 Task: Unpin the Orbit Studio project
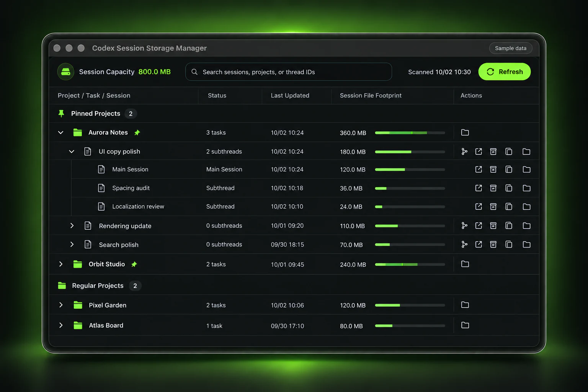134,264
